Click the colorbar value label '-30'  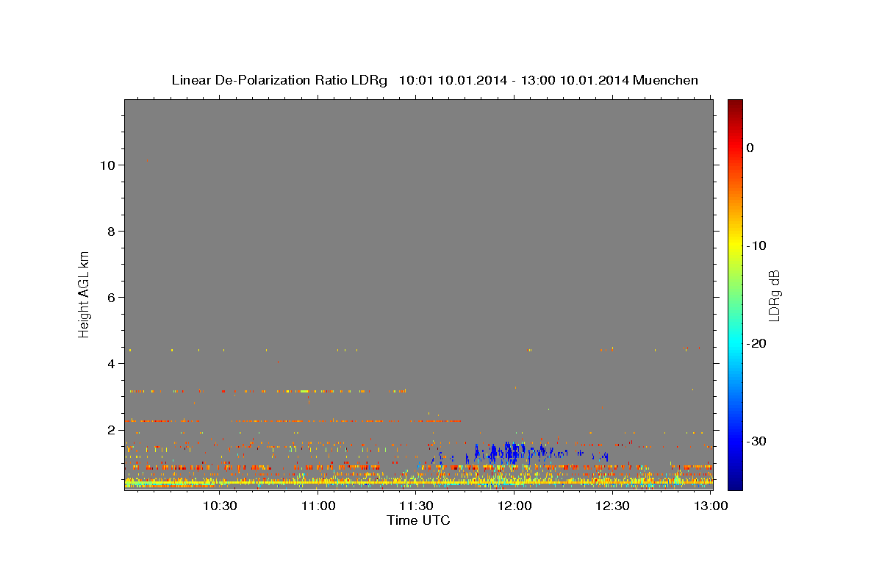[x=757, y=441]
